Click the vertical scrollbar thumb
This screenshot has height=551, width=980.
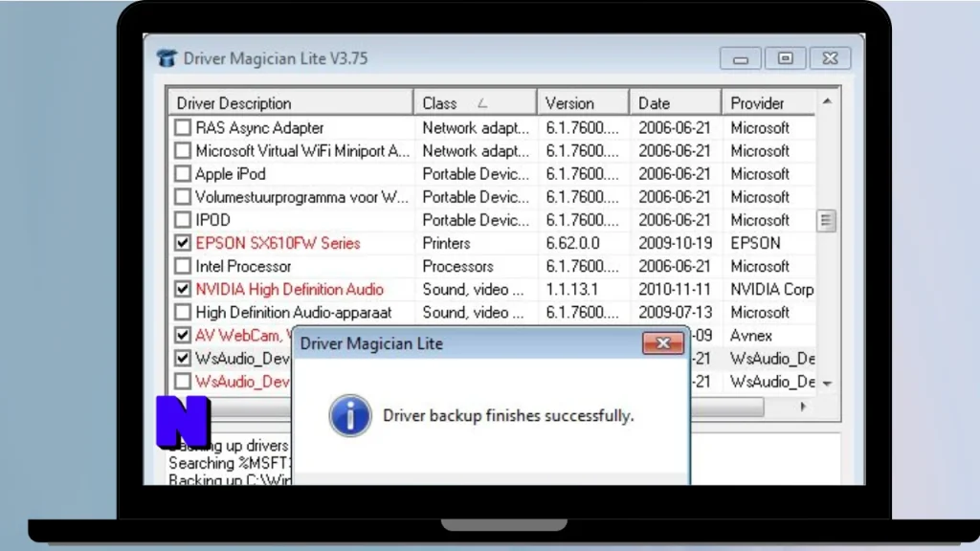(826, 221)
